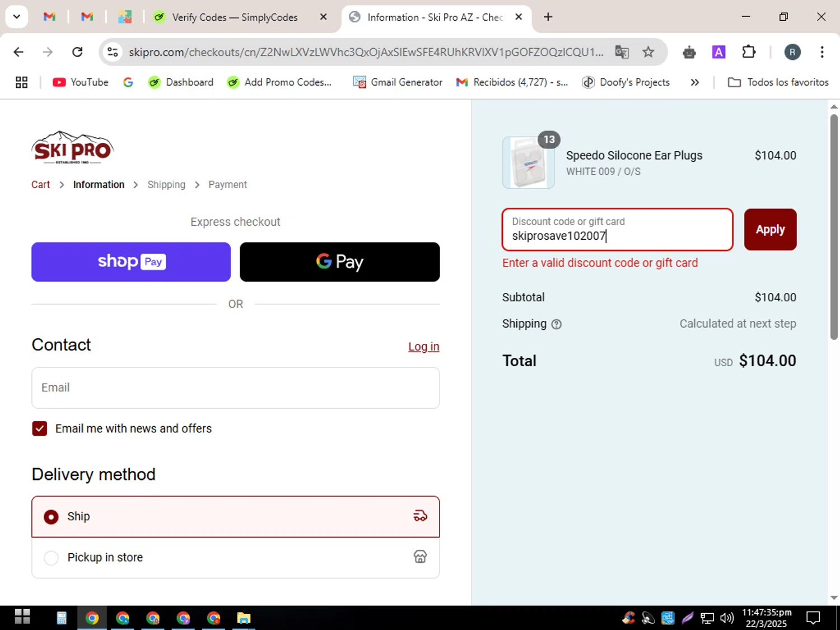This screenshot has width=840, height=630.
Task: Click the store pickup icon
Action: (x=420, y=557)
